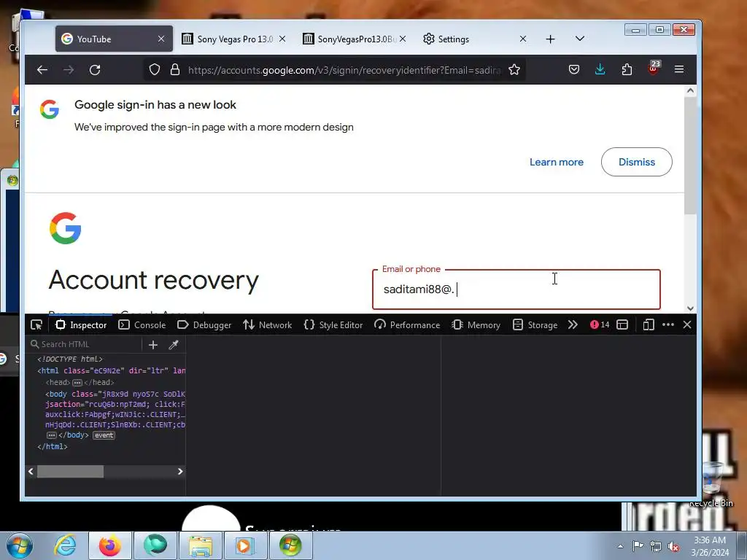Viewport: 747px width, 560px height.
Task: Close the Settings tab
Action: (x=522, y=39)
